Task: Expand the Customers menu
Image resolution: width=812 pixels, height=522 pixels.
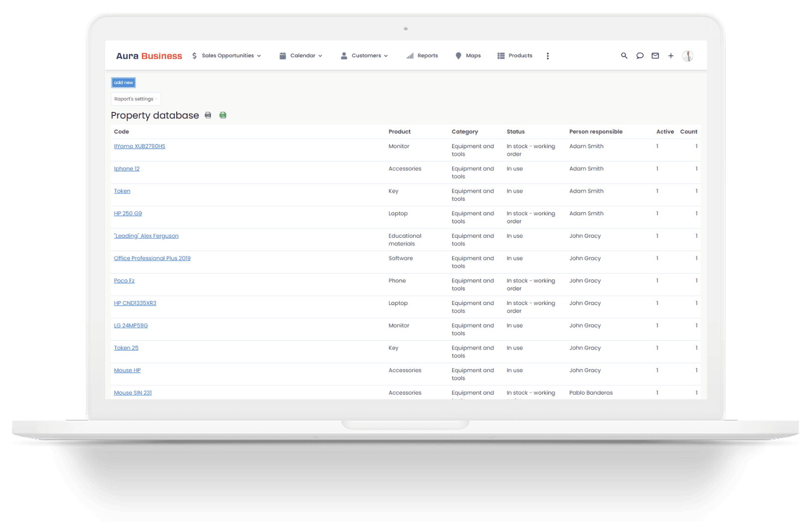Action: pos(386,55)
